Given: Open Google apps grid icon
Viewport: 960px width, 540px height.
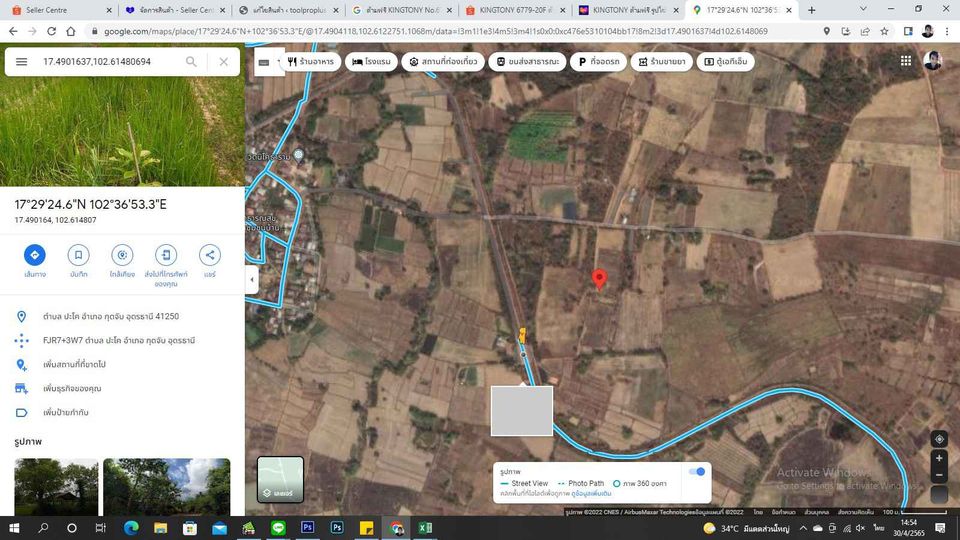Looking at the screenshot, I should click(x=906, y=61).
